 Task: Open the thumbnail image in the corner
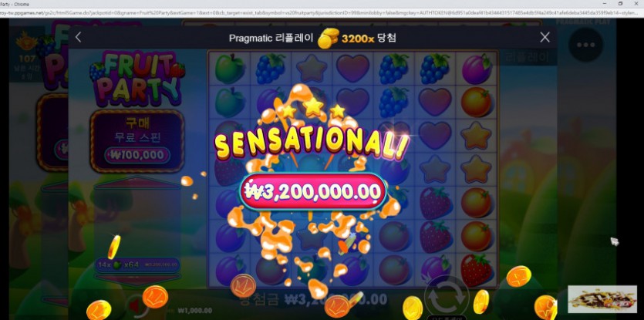(x=602, y=299)
